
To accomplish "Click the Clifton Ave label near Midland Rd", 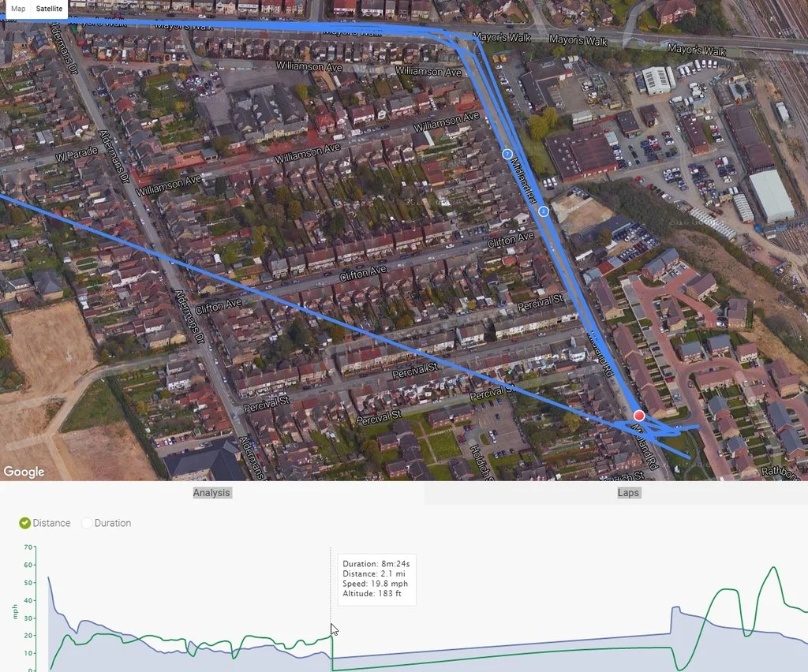I will click(x=511, y=240).
